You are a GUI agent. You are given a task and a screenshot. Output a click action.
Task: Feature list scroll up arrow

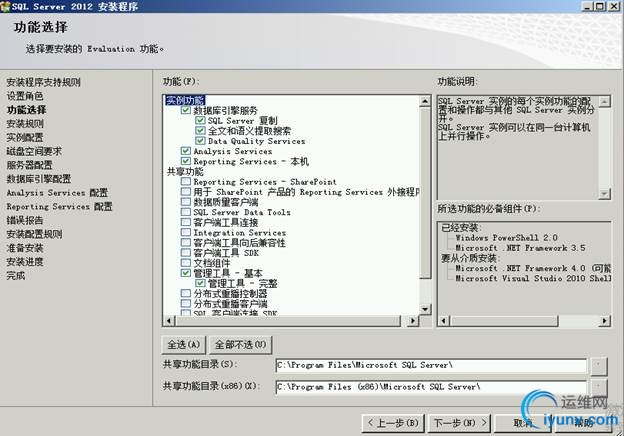pos(425,101)
